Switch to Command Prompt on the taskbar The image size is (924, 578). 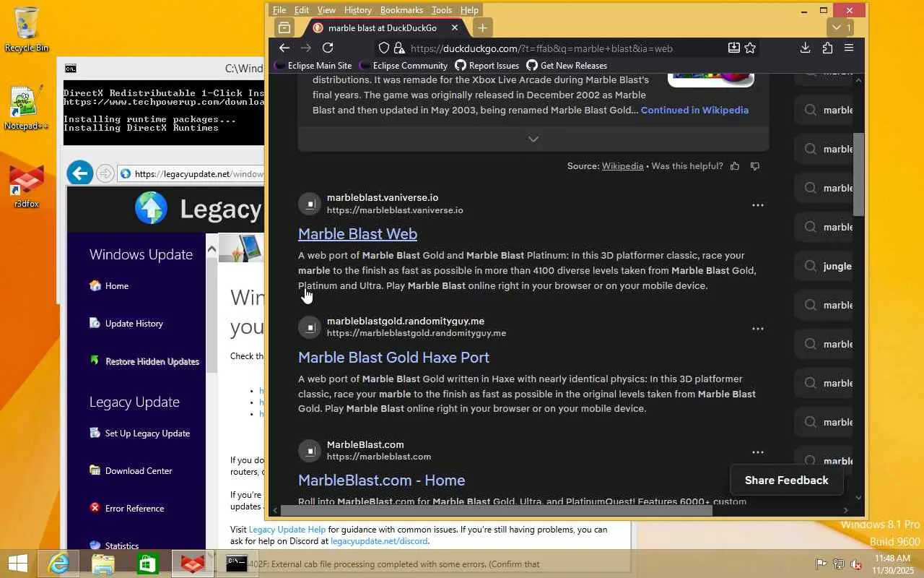(x=237, y=564)
